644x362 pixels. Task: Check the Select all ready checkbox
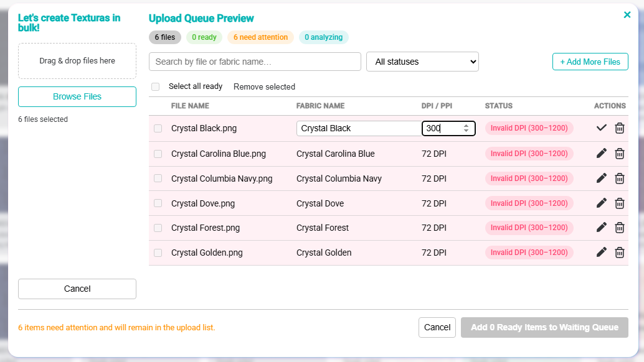coord(155,86)
